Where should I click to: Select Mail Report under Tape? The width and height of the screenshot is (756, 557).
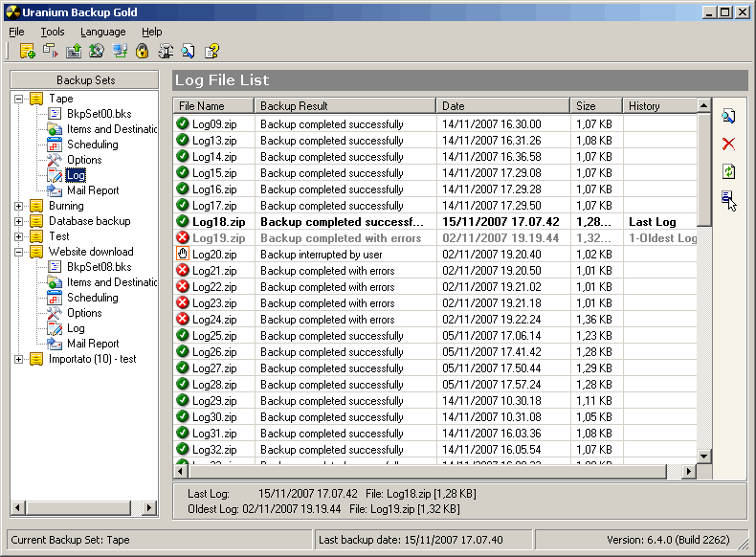pos(93,190)
